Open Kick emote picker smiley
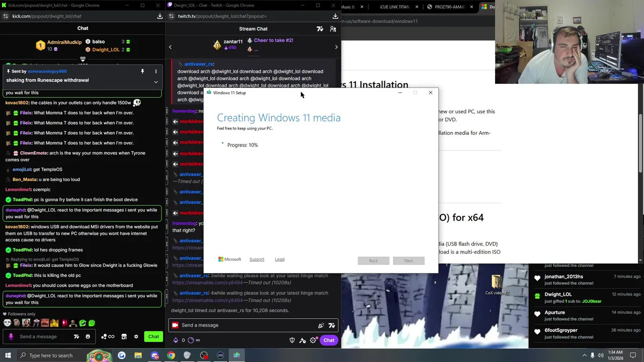This screenshot has width=644, height=362. (88, 336)
